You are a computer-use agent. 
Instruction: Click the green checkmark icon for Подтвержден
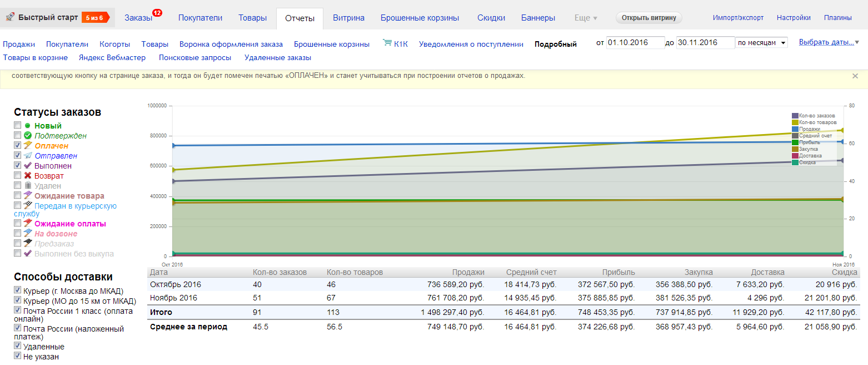tap(27, 136)
